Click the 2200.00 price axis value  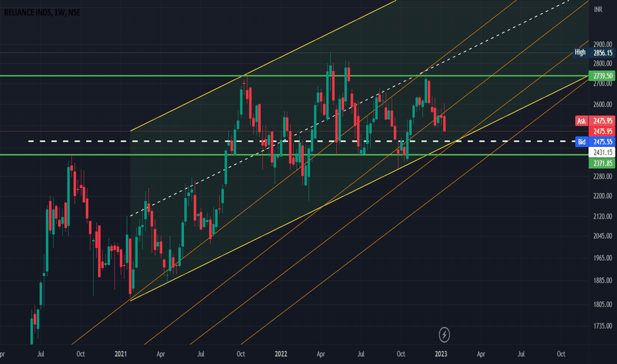point(602,196)
